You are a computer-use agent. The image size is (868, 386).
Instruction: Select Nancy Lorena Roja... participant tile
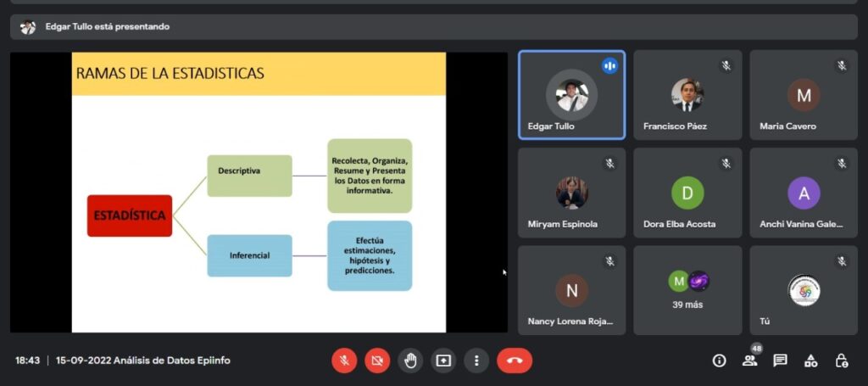[x=572, y=290]
